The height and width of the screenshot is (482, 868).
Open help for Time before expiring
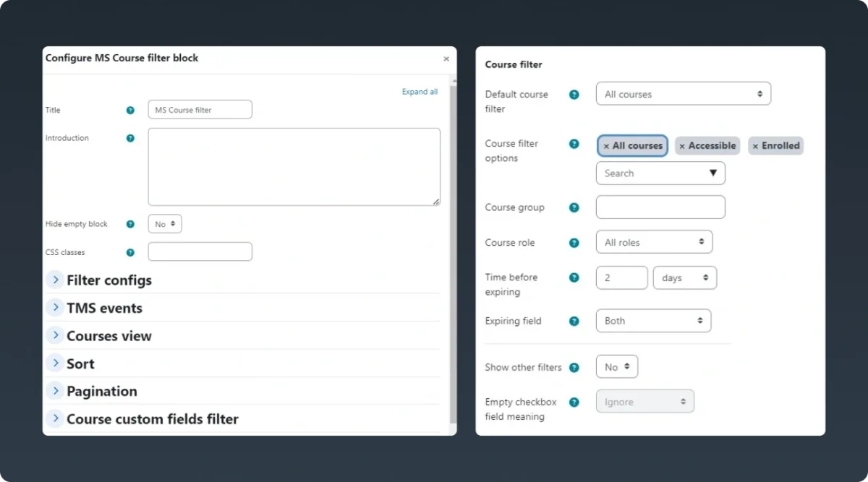[x=574, y=277]
